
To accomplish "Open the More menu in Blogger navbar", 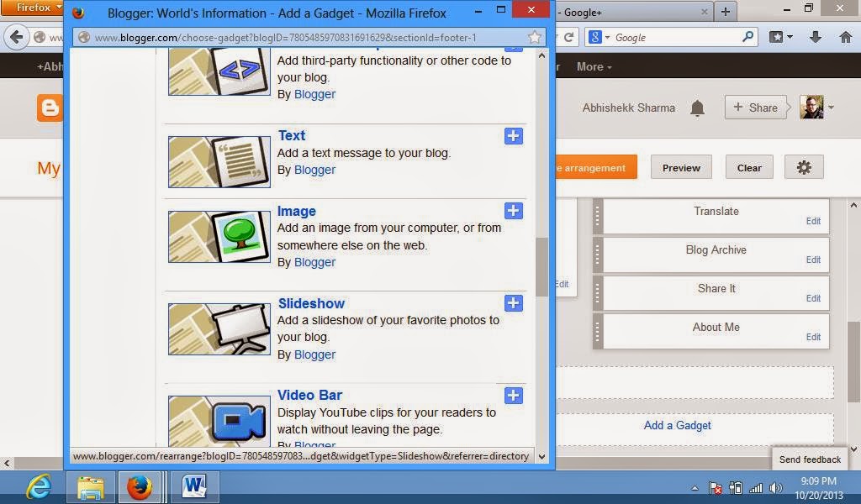I will pyautogui.click(x=591, y=66).
